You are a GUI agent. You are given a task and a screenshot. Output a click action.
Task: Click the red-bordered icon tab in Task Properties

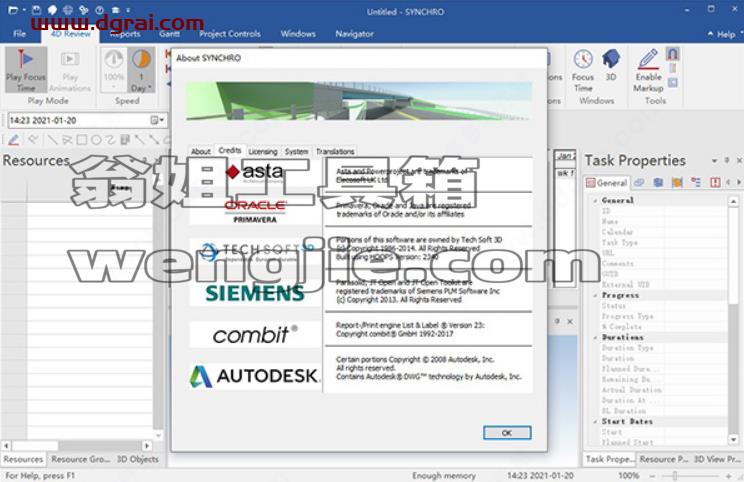click(715, 183)
